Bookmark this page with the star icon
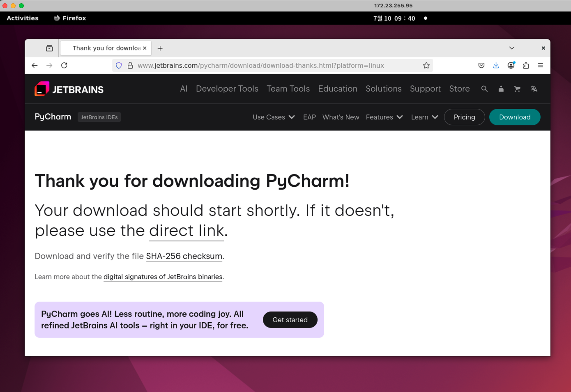Screen dimensions: 571x392 pos(426,65)
